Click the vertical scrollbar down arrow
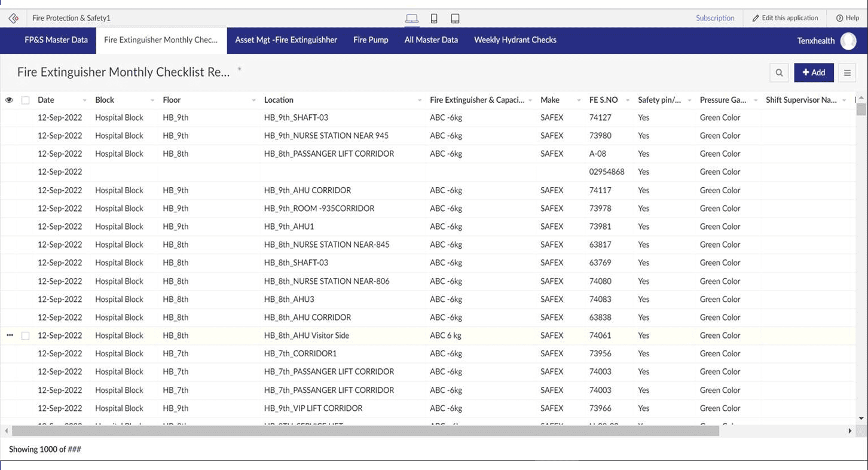 861,419
